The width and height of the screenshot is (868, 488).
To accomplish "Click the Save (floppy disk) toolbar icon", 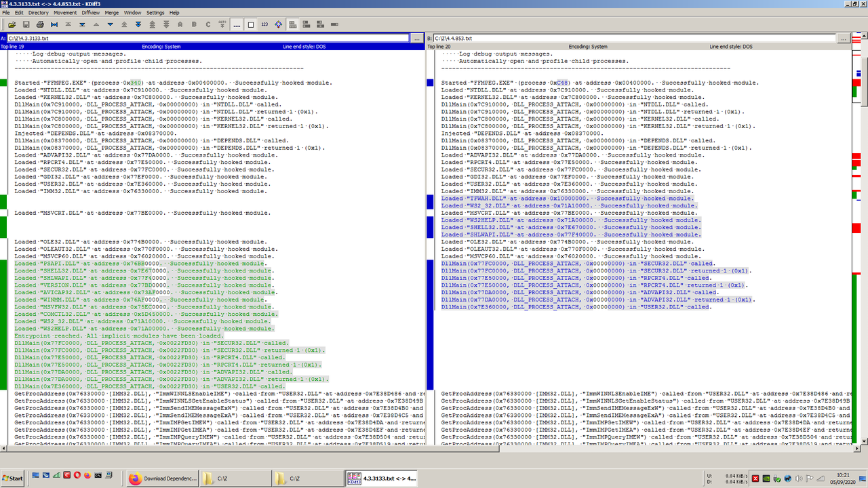I will 26,24.
